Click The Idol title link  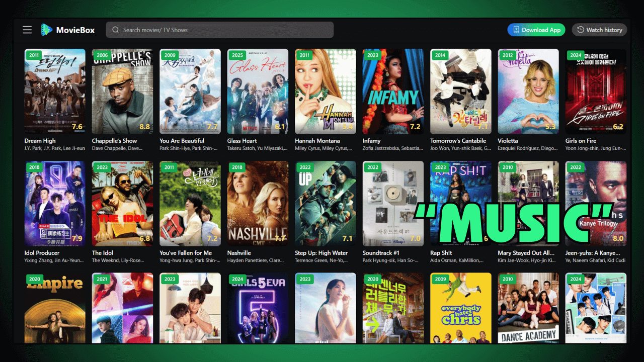click(103, 253)
